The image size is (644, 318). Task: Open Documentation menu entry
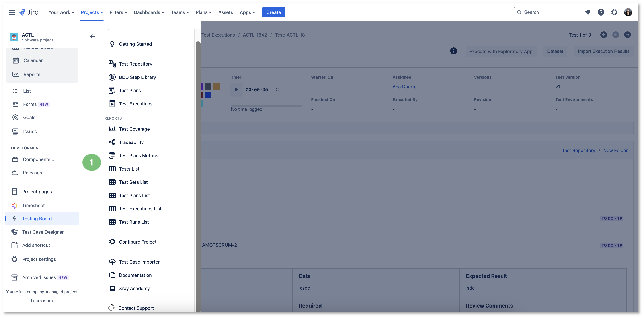tap(135, 275)
